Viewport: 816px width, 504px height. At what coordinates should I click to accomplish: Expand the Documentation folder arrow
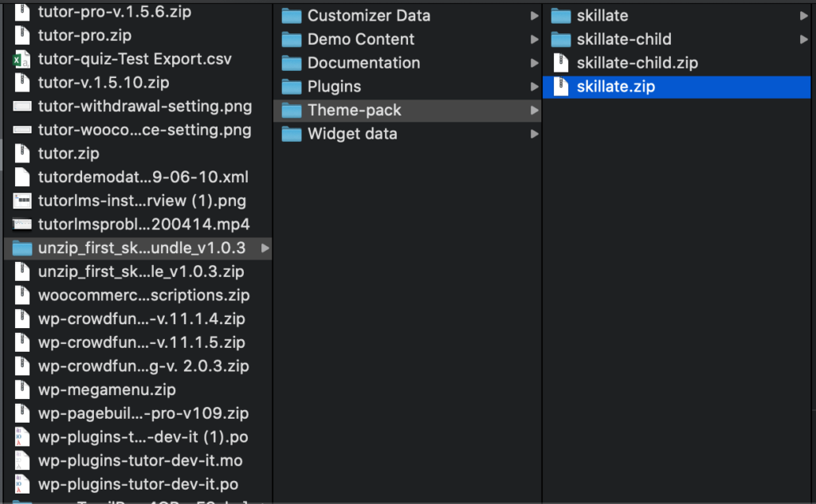[x=534, y=63]
